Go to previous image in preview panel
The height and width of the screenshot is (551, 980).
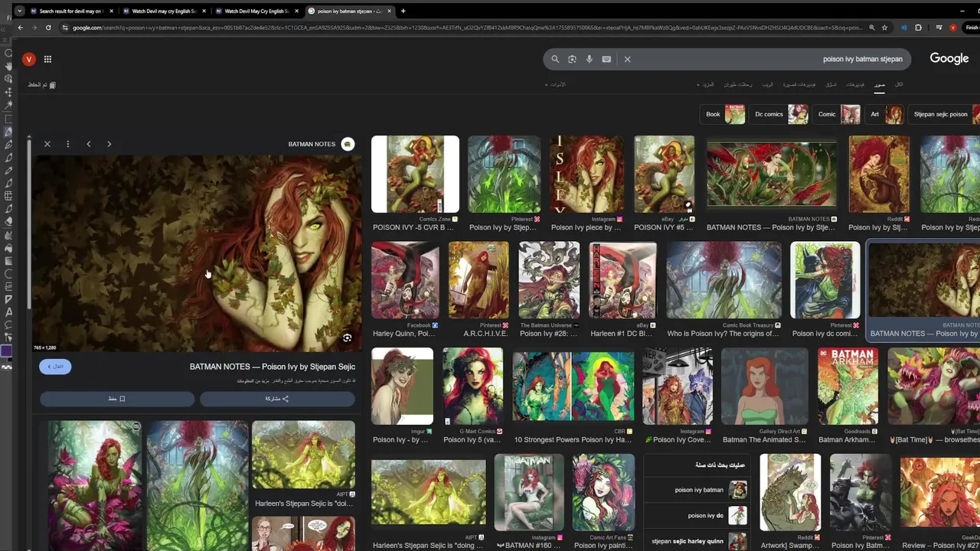89,144
